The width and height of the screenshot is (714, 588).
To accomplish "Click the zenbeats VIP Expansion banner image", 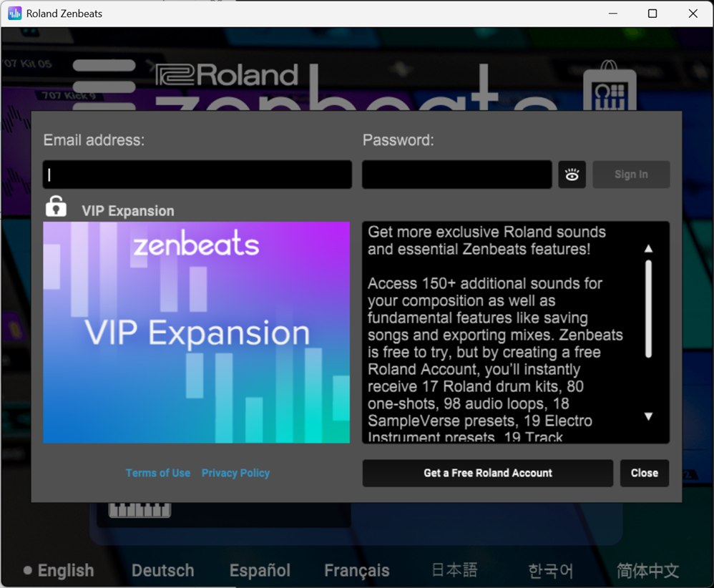I will [196, 333].
